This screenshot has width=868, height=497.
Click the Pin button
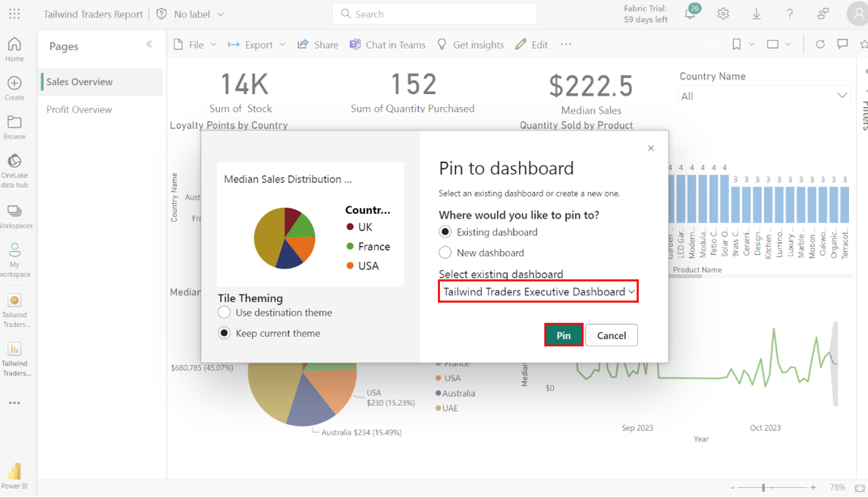pyautogui.click(x=563, y=335)
